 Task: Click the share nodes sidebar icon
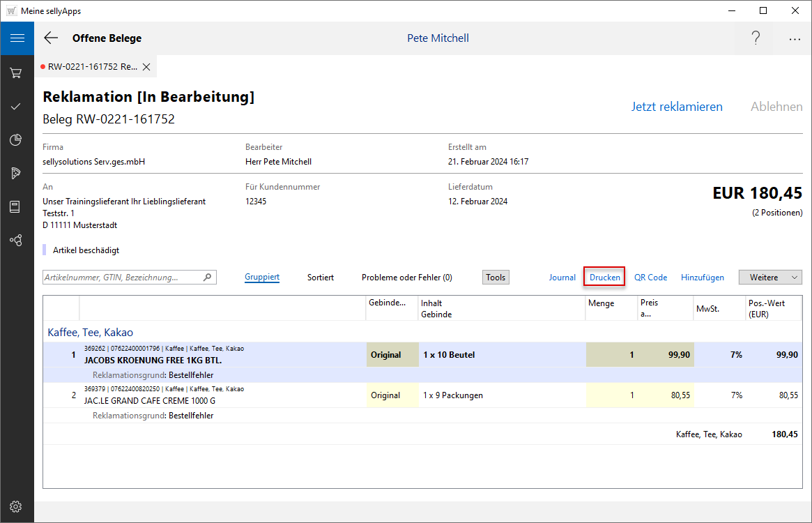pos(16,240)
